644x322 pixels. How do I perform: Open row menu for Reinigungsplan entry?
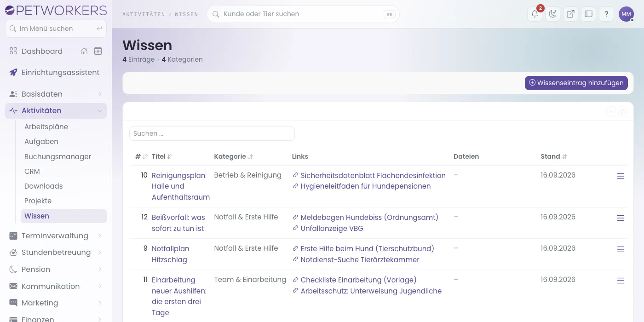point(621,176)
